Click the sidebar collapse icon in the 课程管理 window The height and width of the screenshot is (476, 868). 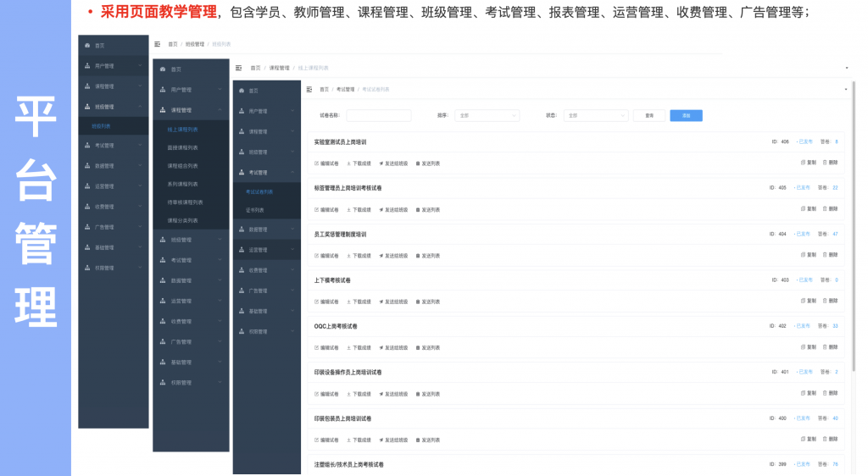pyautogui.click(x=238, y=68)
